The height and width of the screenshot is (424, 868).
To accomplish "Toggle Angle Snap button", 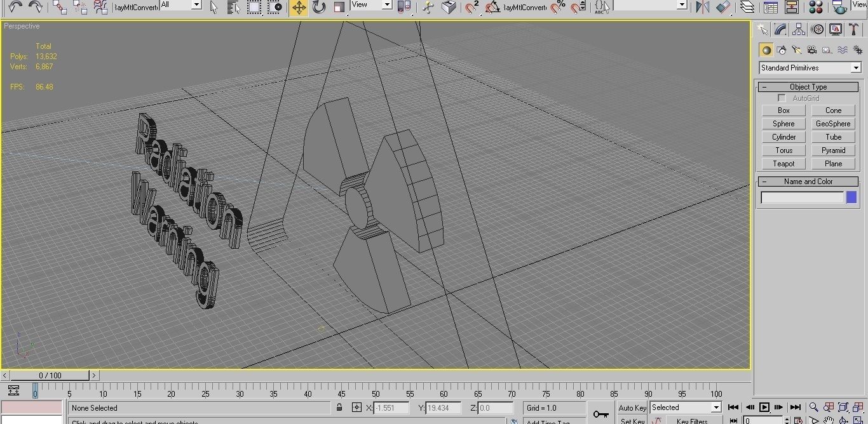I will click(x=492, y=7).
